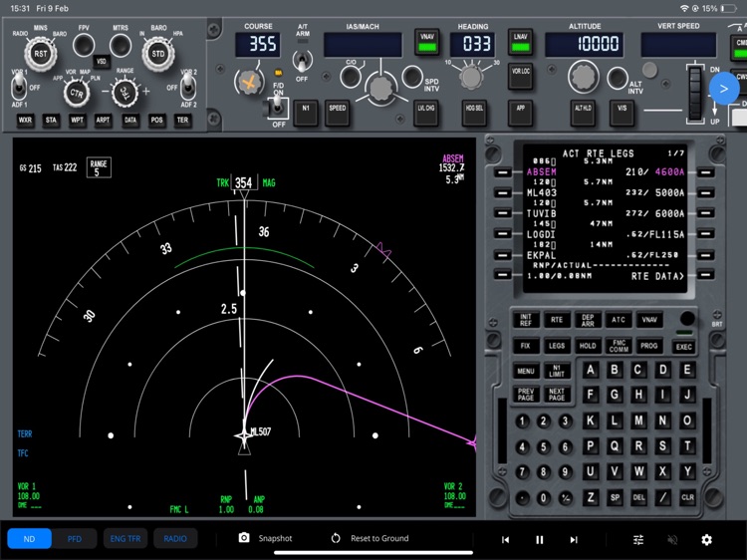Click the C/O changeover button
This screenshot has width=747, height=560.
[351, 77]
